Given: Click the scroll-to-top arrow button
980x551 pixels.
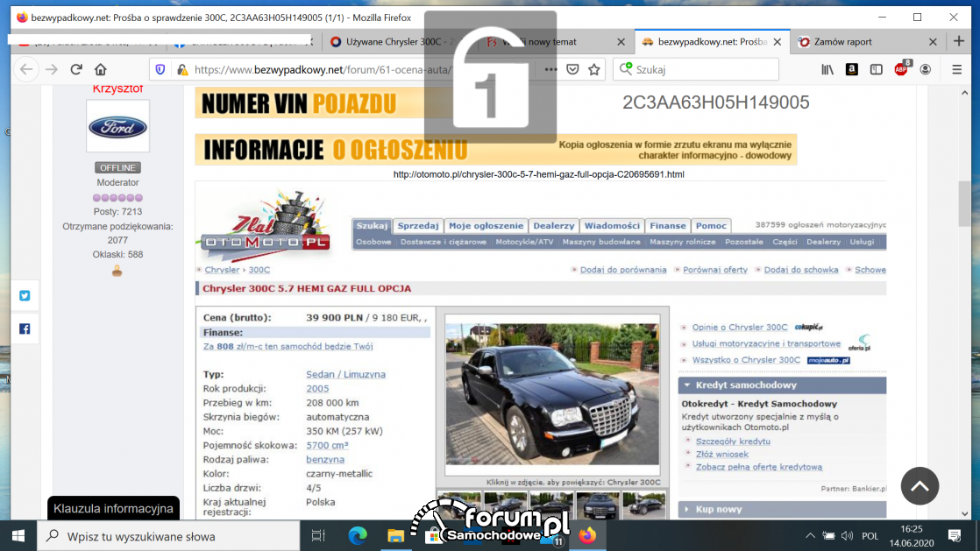Looking at the screenshot, I should [920, 486].
